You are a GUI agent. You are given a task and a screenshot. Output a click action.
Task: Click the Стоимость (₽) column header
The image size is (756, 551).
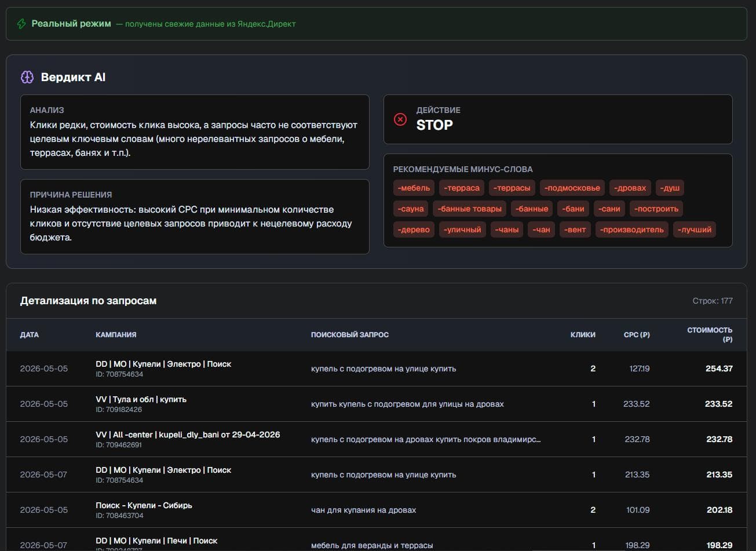pyautogui.click(x=710, y=334)
